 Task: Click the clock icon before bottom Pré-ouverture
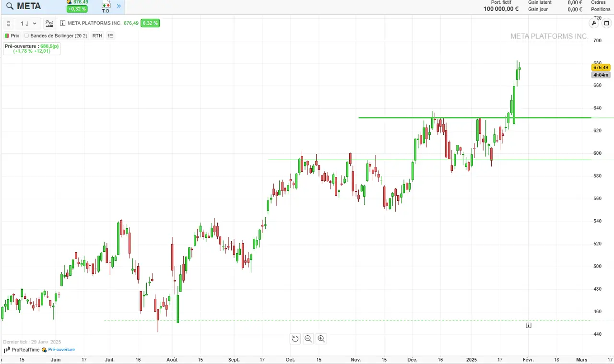(x=44, y=350)
